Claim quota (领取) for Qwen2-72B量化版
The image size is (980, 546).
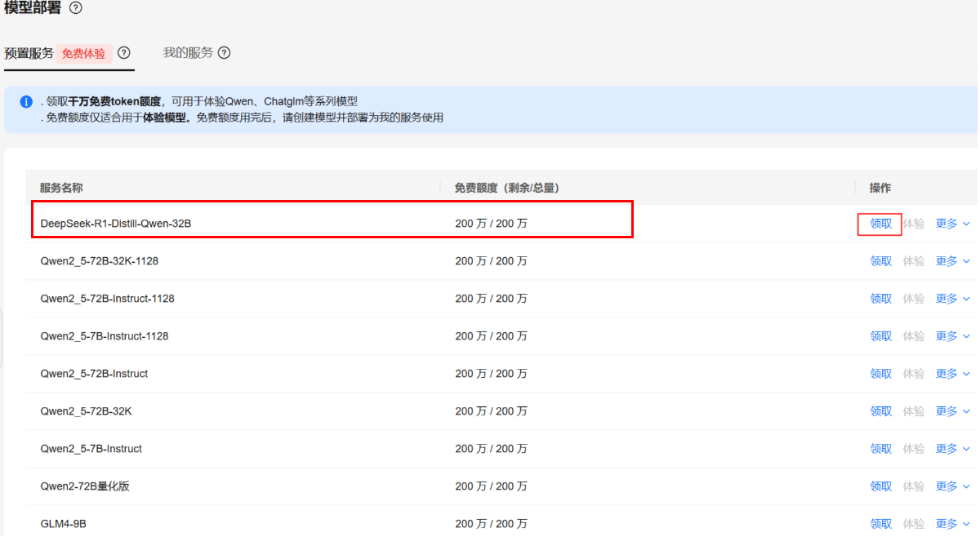pyautogui.click(x=881, y=486)
